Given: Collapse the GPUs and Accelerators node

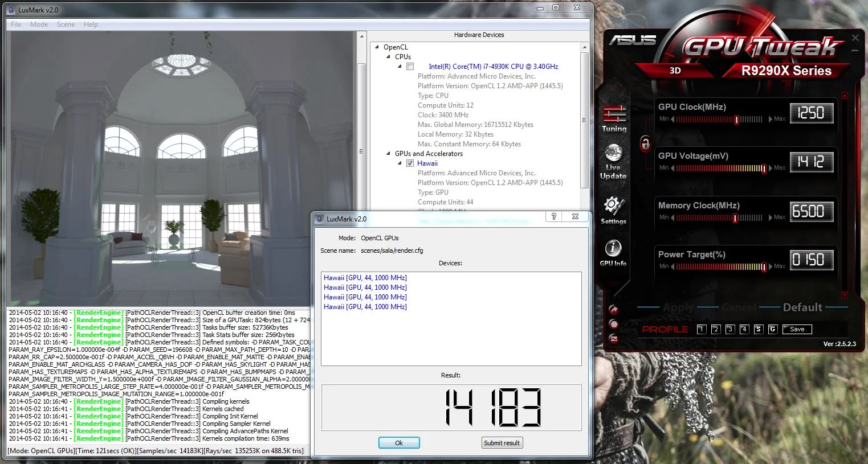Looking at the screenshot, I should pos(388,154).
